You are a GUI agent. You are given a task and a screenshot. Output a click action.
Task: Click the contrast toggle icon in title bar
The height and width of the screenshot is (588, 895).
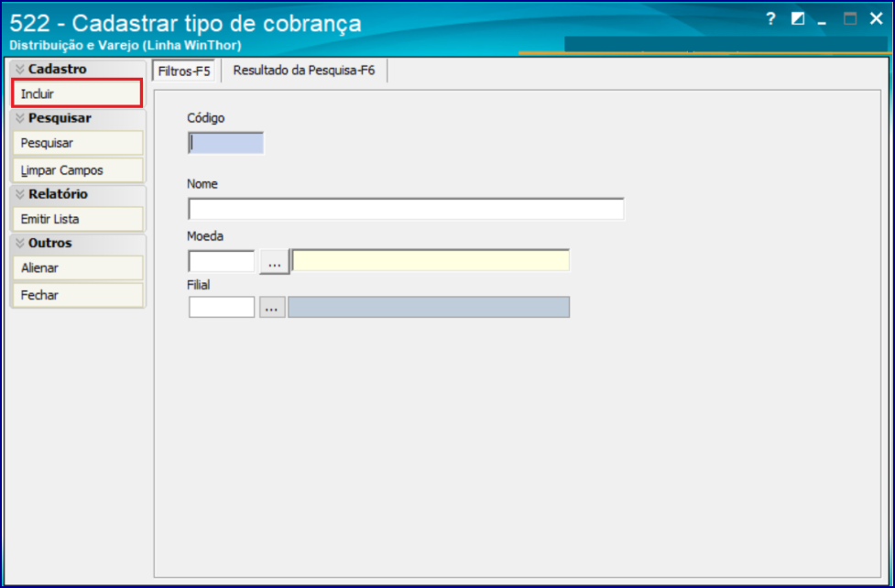tap(798, 19)
